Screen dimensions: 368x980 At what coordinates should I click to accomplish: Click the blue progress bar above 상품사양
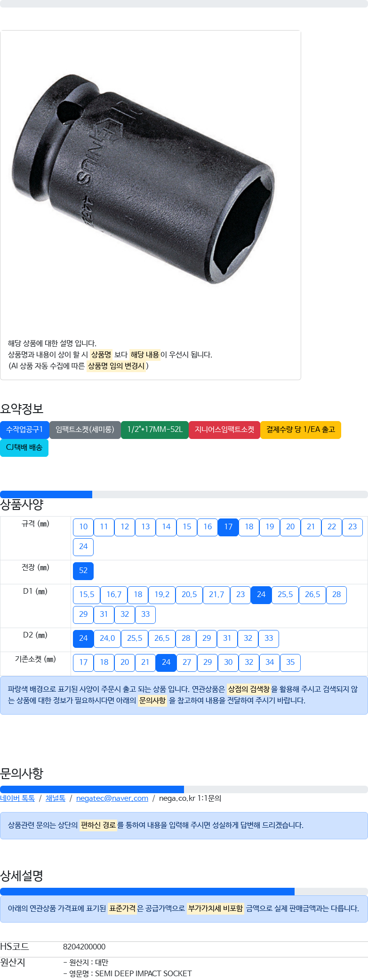(46, 494)
